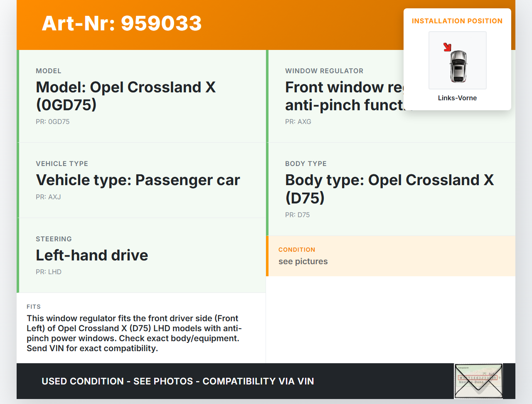Viewport: 532px width, 404px height.
Task: Click the see pictures condition text
Action: click(x=303, y=261)
